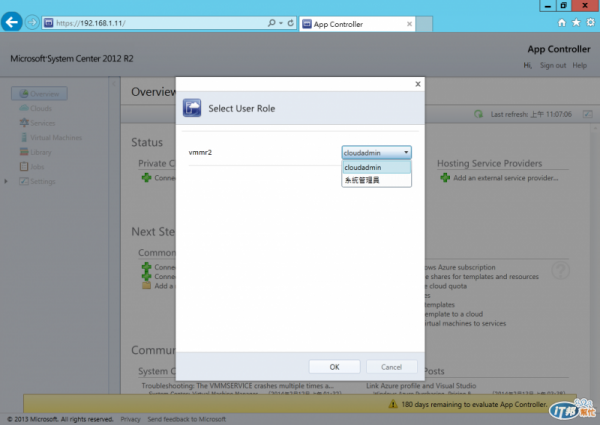The height and width of the screenshot is (425, 600).
Task: Toggle the checkbox icon beside Last refresh
Action: (588, 114)
